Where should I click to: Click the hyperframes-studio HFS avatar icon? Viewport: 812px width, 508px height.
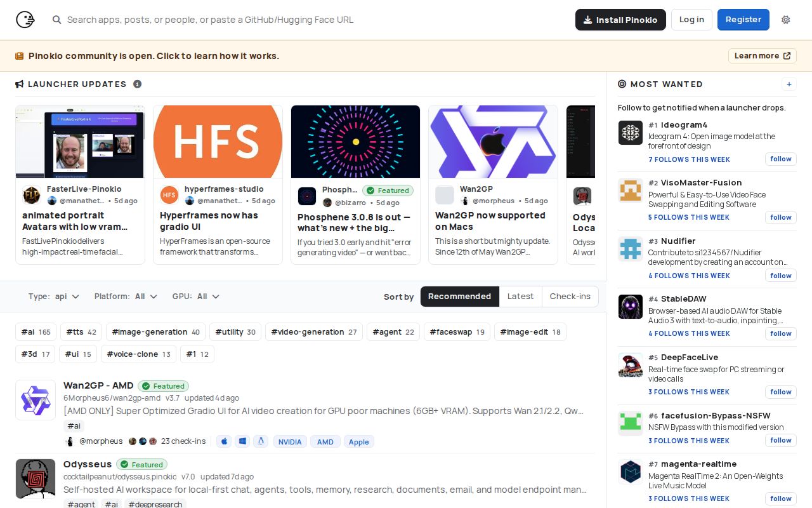click(169, 195)
